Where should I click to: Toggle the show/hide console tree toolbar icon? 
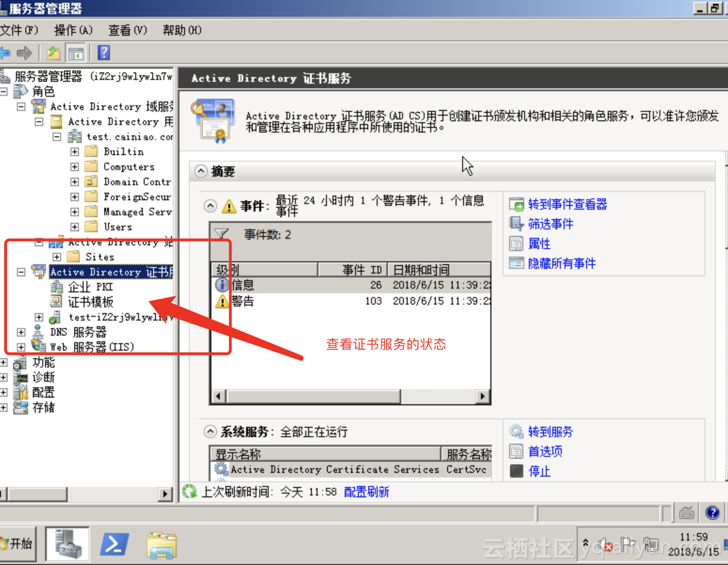click(x=76, y=53)
